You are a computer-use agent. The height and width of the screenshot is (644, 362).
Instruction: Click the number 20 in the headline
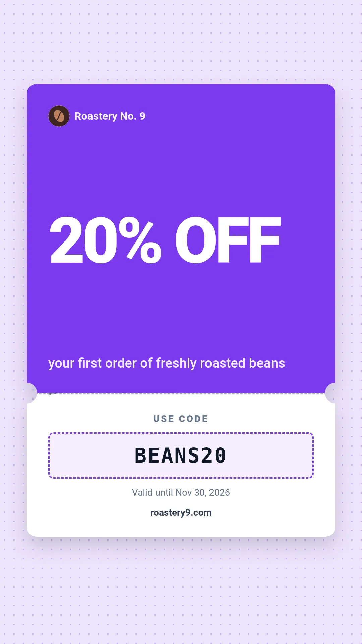click(x=82, y=239)
